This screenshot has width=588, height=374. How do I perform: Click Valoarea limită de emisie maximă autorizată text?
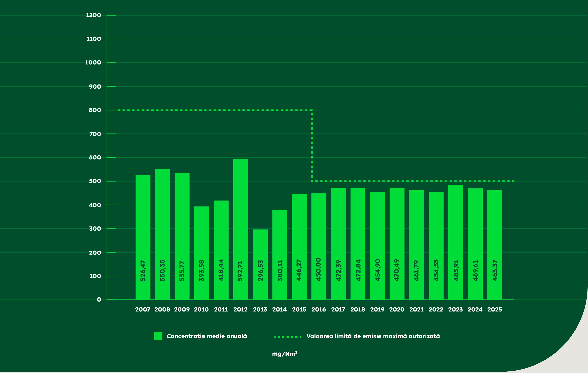373,336
